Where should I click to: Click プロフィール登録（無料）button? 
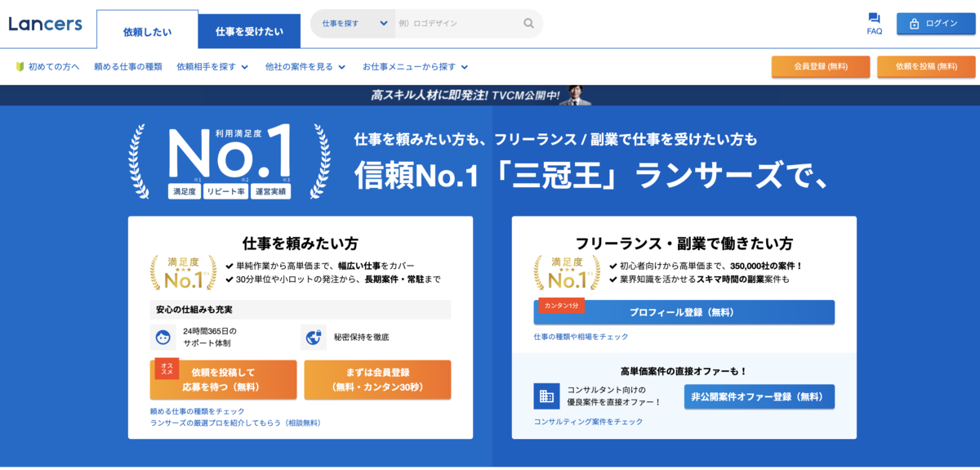[684, 312]
